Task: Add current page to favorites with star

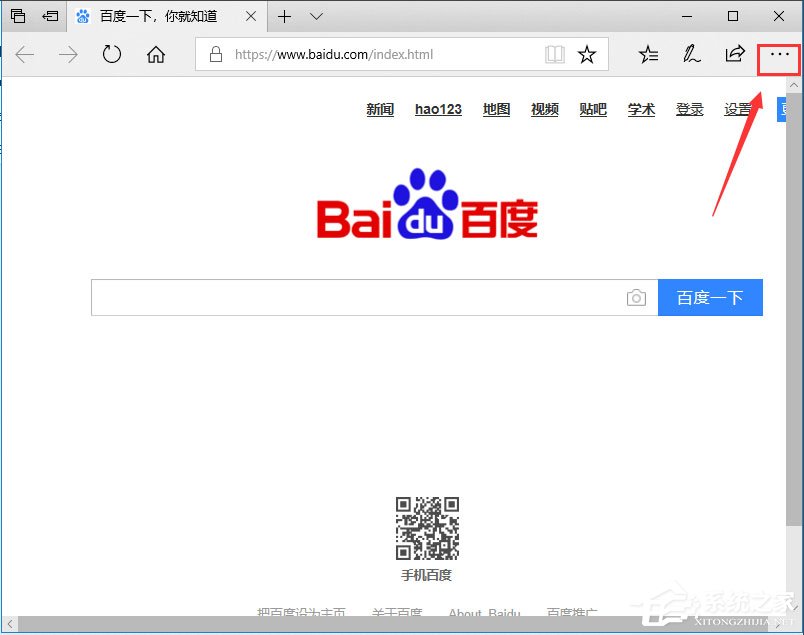Action: [587, 55]
